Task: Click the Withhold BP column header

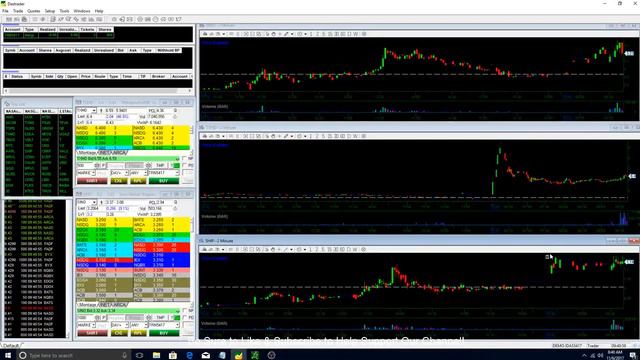Action: coord(169,50)
